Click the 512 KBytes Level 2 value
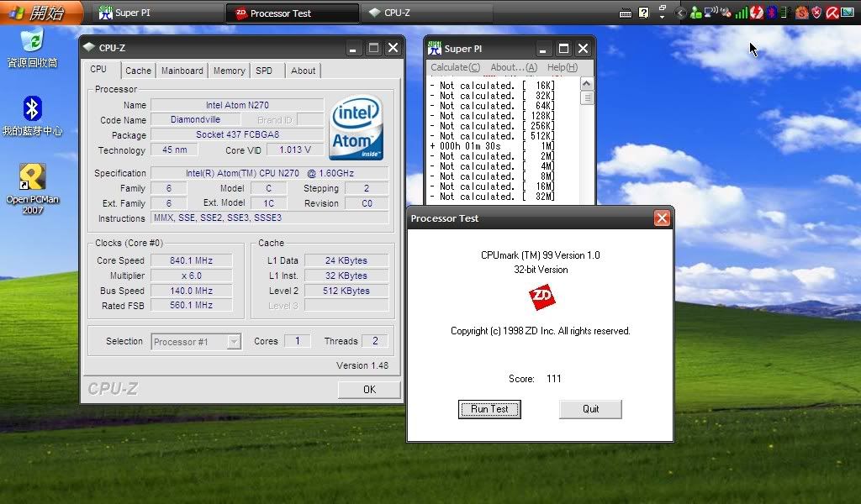861x504 pixels. (346, 291)
